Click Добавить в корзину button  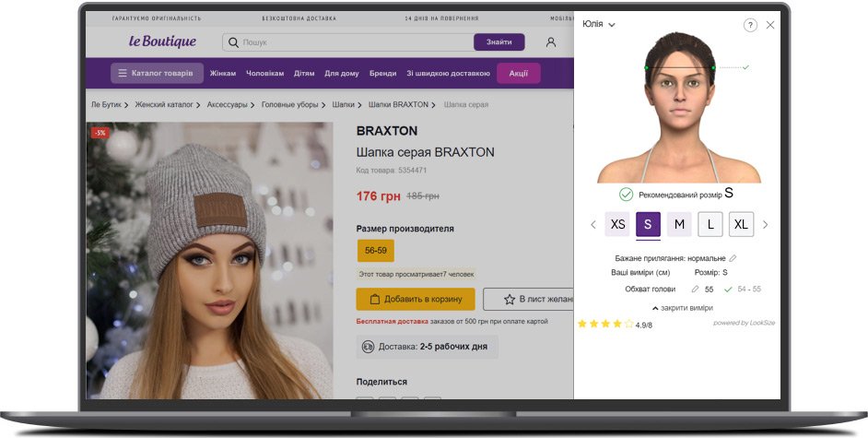click(x=416, y=299)
